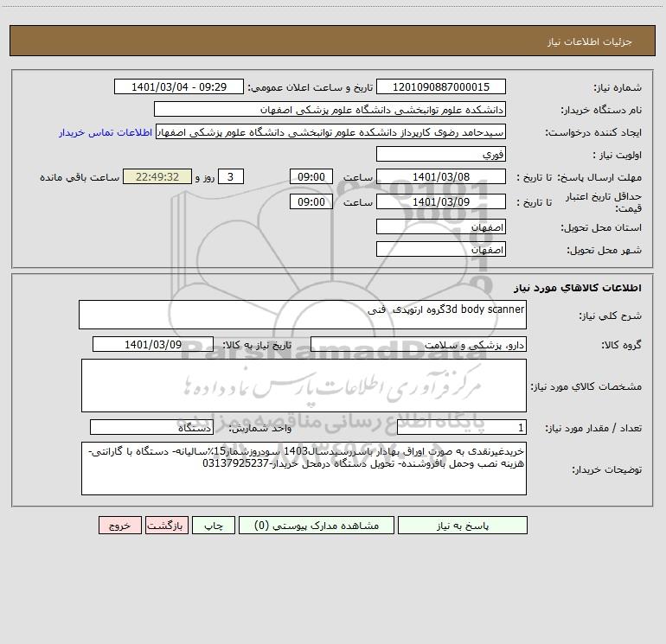Viewport: 666px width, 644px height.
Task: Click the 'اطلاعات کالاهای مورد نیاز' section title
Action: (578, 288)
